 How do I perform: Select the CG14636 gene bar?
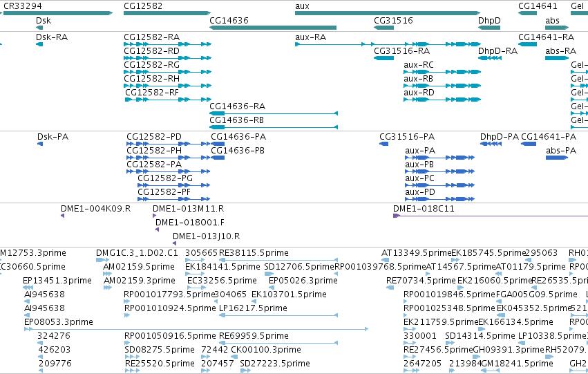pos(273,28)
